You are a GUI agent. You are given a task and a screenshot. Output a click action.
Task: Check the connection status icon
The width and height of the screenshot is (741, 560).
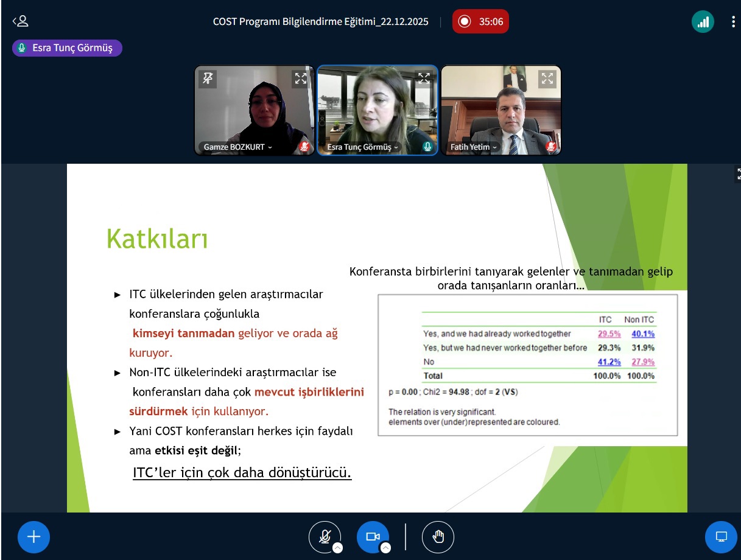tap(703, 22)
